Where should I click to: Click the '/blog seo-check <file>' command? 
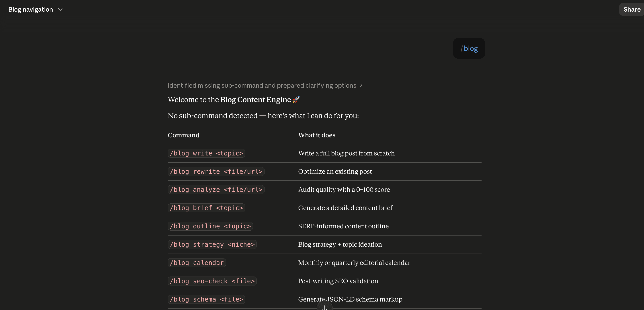tap(212, 281)
